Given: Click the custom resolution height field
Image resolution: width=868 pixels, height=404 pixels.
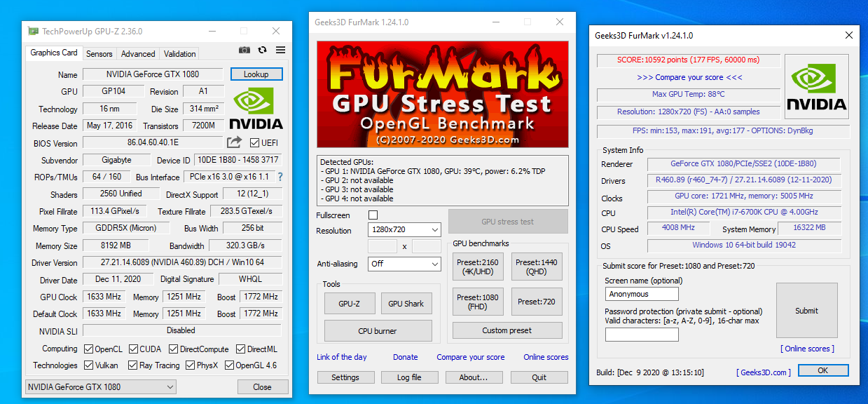Looking at the screenshot, I should (x=427, y=246).
